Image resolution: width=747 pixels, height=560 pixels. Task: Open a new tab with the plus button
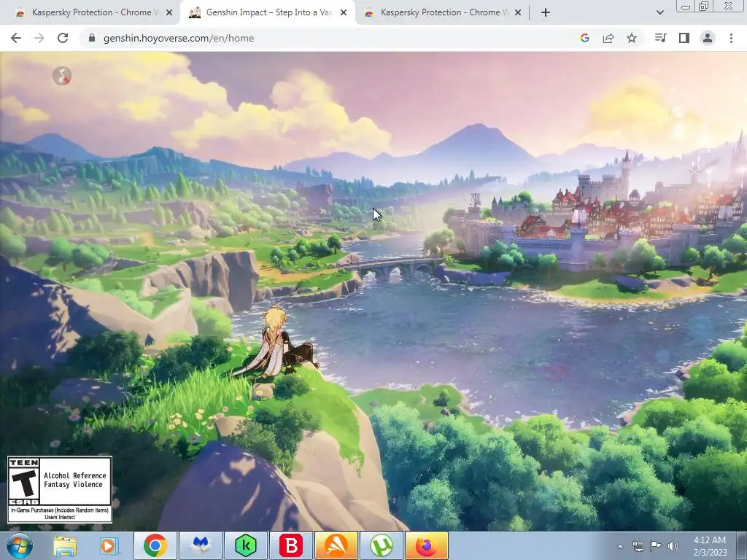click(546, 12)
